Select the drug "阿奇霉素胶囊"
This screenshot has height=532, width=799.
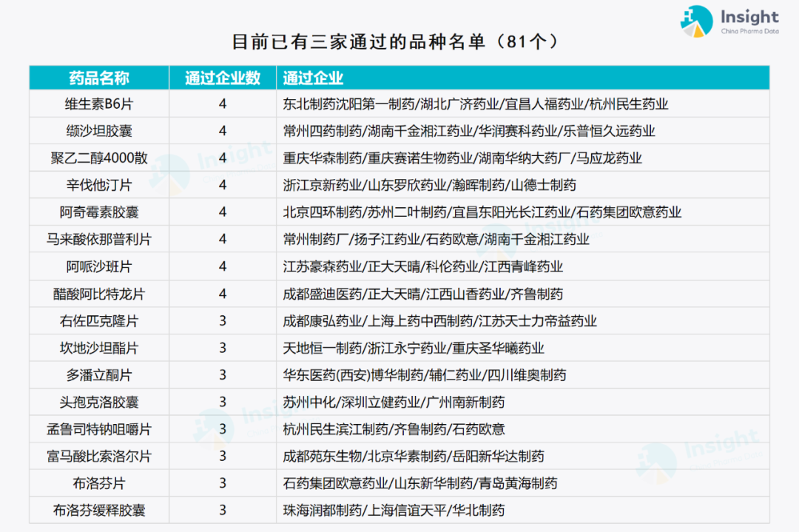99,212
